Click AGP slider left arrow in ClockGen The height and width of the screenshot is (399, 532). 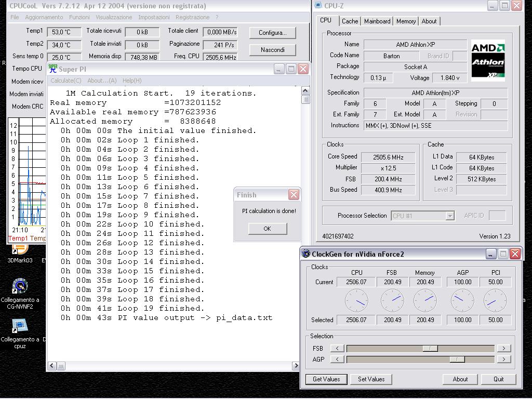pos(337,359)
